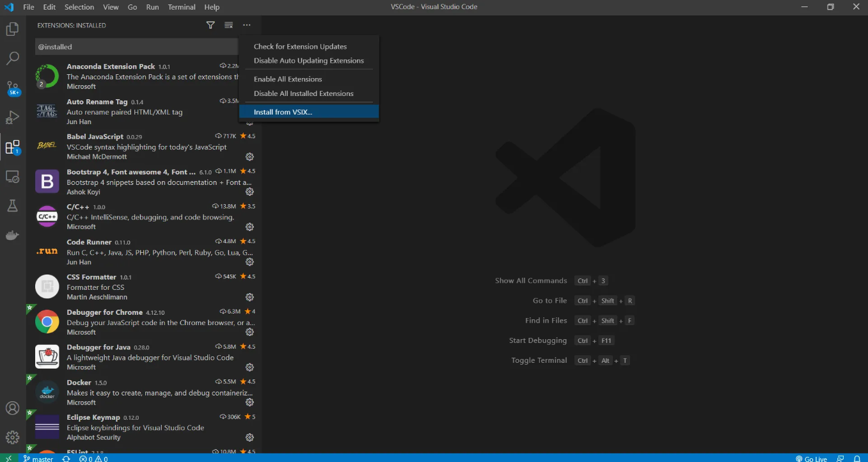Open the Terminal menu in menu bar
Viewport: 868px width, 462px height.
click(182, 7)
